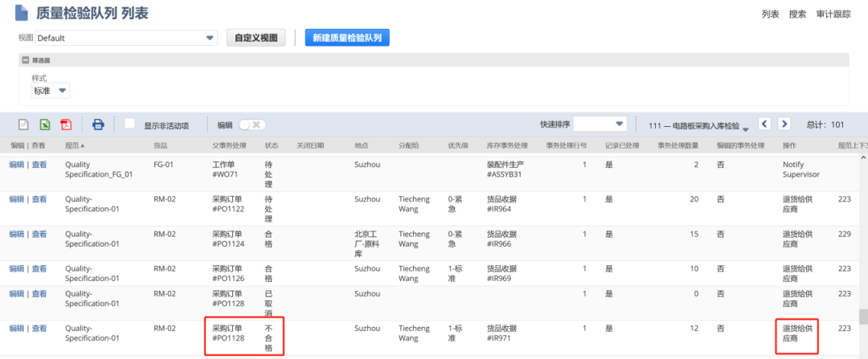
Task: Click the 装配件生产 #ASSYB31 cell
Action: click(504, 169)
